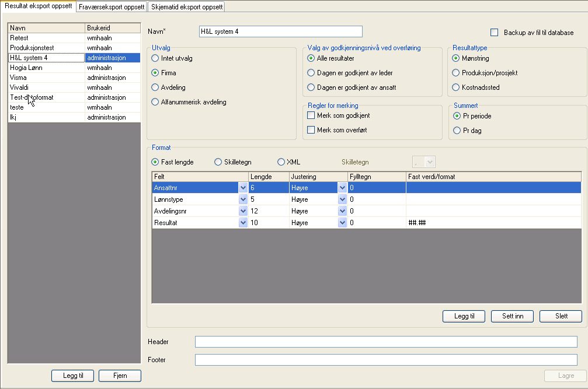
Task: Select Produksjon/prosjekt result type
Action: (455, 73)
